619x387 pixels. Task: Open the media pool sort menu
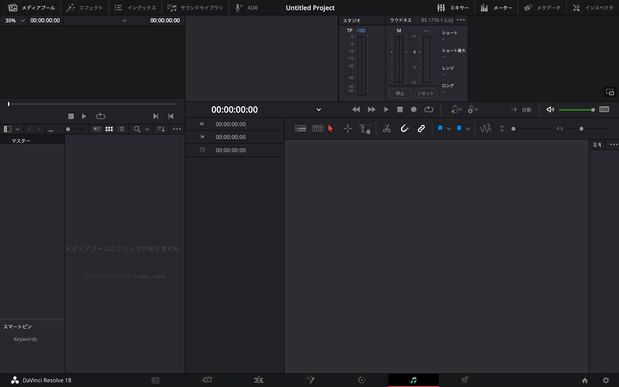click(x=161, y=129)
